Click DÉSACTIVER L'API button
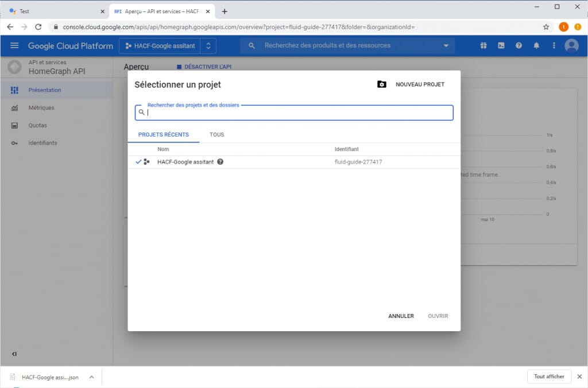588x388 pixels. (x=204, y=67)
